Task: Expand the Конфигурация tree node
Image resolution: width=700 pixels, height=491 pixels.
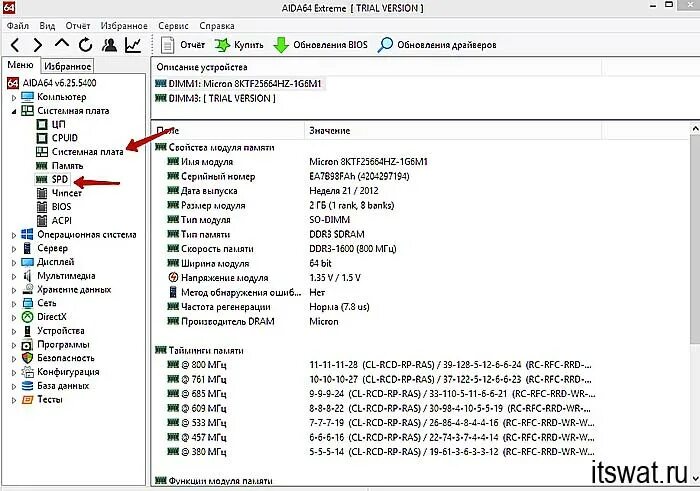Action: tap(14, 373)
